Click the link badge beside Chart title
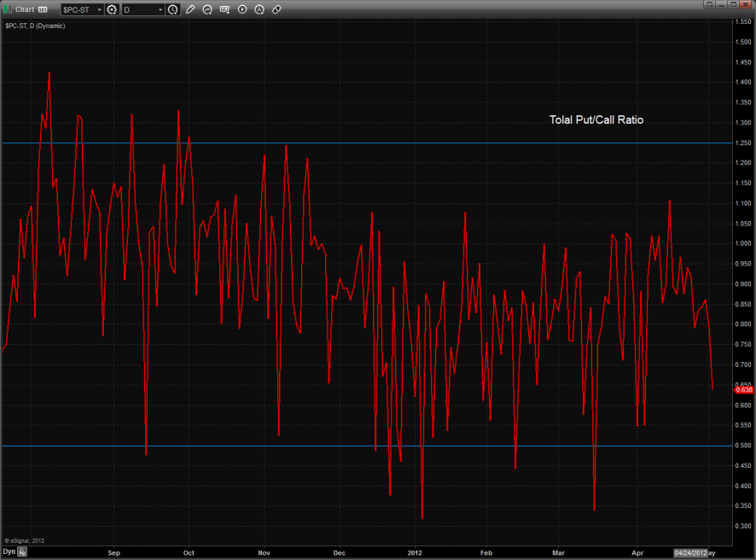The image size is (756, 560). pos(42,9)
